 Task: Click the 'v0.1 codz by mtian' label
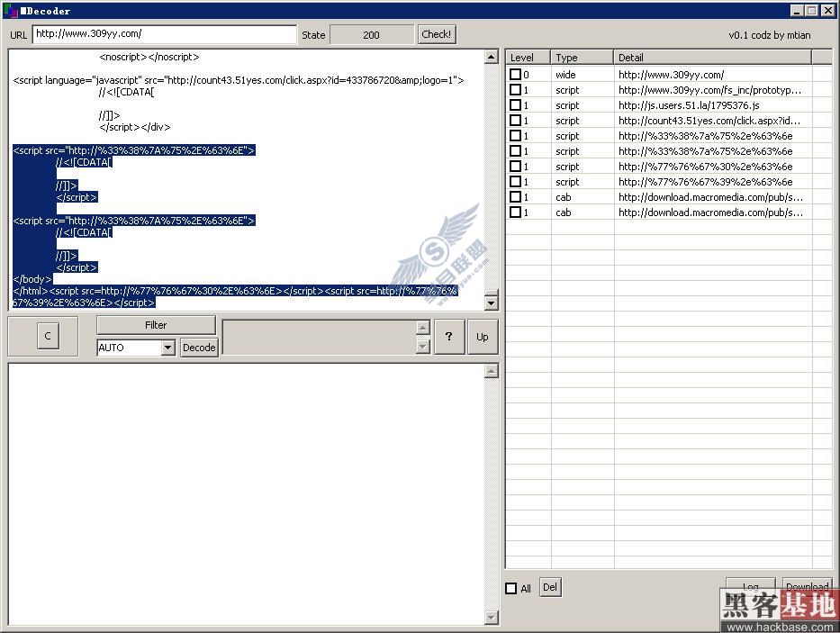click(x=769, y=35)
